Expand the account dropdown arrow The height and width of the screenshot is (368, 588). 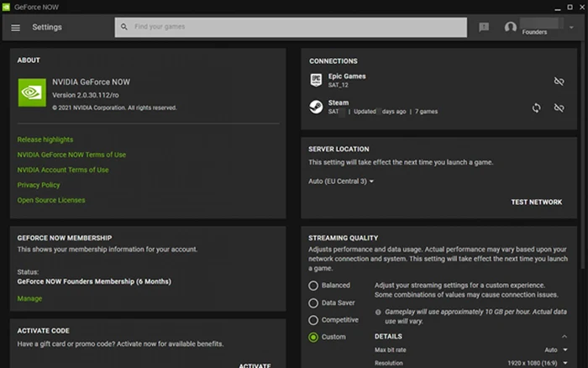pyautogui.click(x=571, y=27)
